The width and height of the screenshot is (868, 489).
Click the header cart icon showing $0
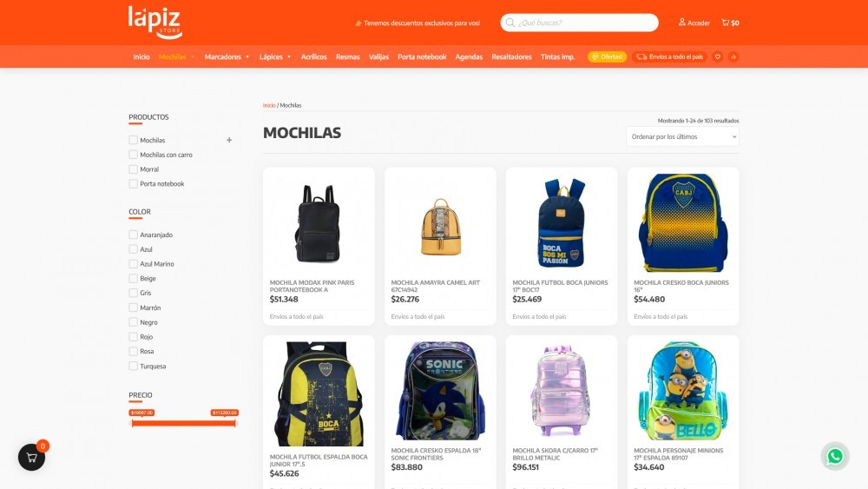pyautogui.click(x=730, y=23)
